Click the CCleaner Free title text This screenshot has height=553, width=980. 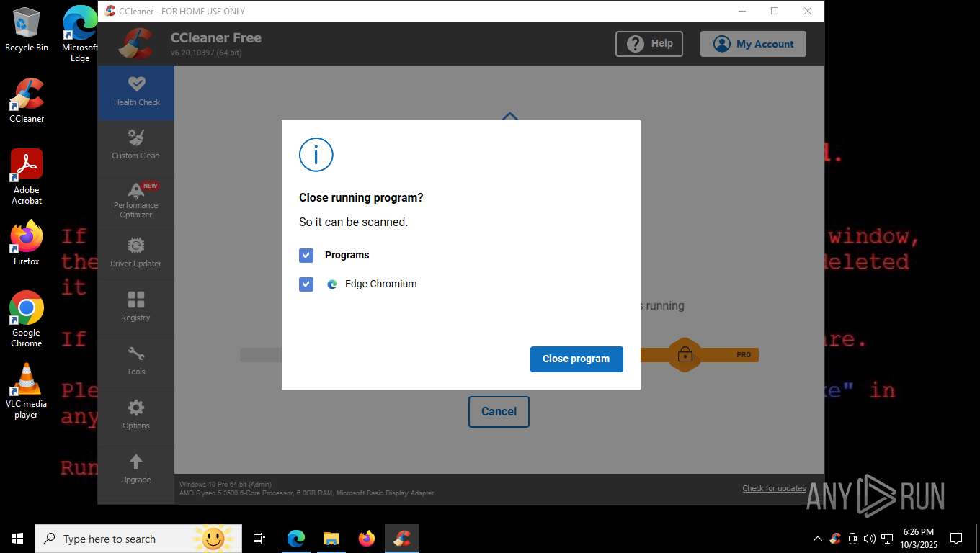pyautogui.click(x=216, y=38)
